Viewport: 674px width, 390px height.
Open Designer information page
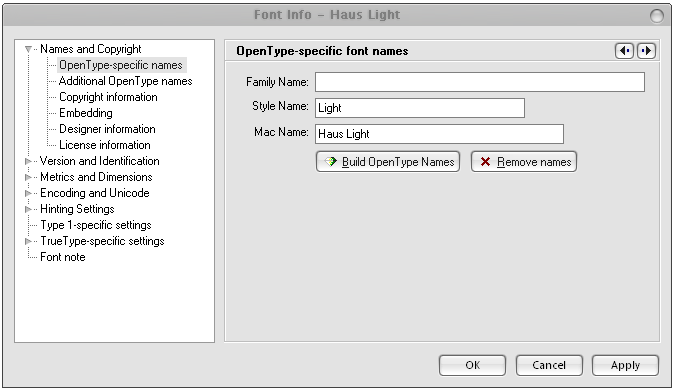click(x=107, y=129)
